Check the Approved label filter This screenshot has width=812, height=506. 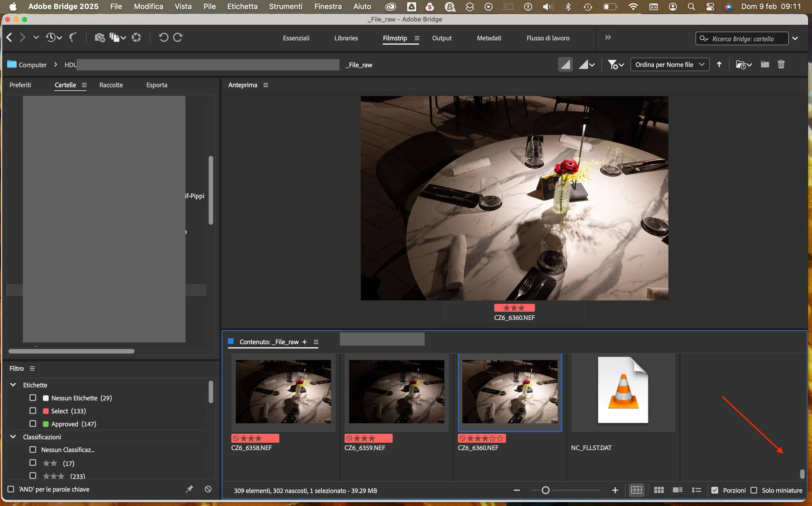point(33,424)
